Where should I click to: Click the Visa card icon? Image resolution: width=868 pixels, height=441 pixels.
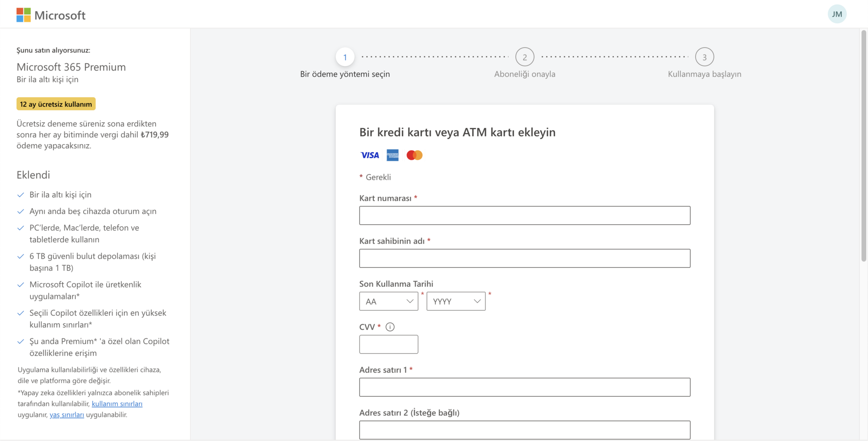click(x=370, y=155)
